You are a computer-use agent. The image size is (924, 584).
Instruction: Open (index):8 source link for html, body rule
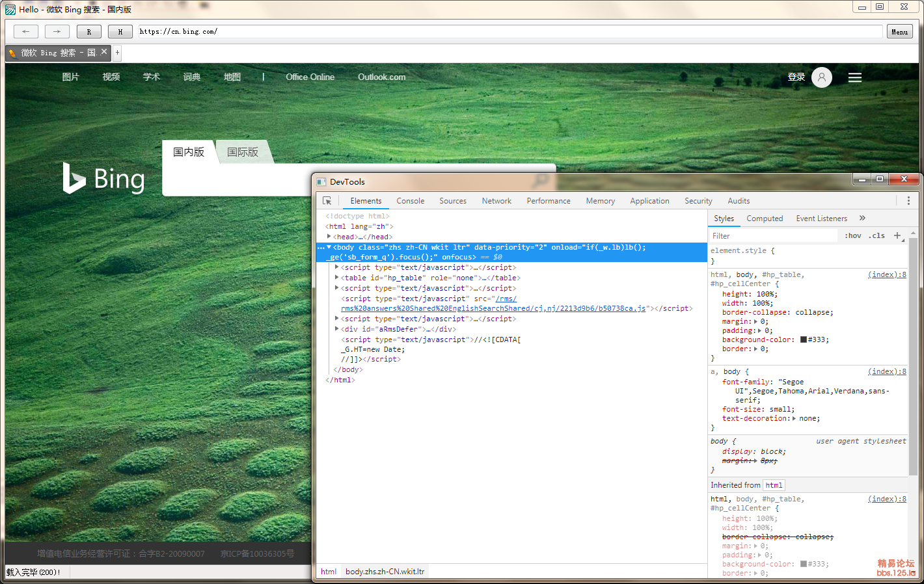coord(887,274)
